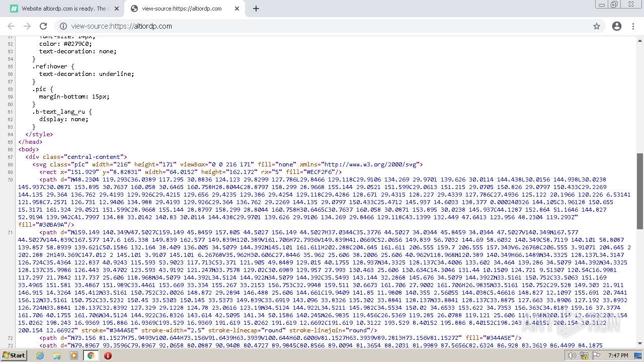This screenshot has width=644, height=362.
Task: Open the http://www.w3.org/2000/svg link
Action: pos(369,164)
